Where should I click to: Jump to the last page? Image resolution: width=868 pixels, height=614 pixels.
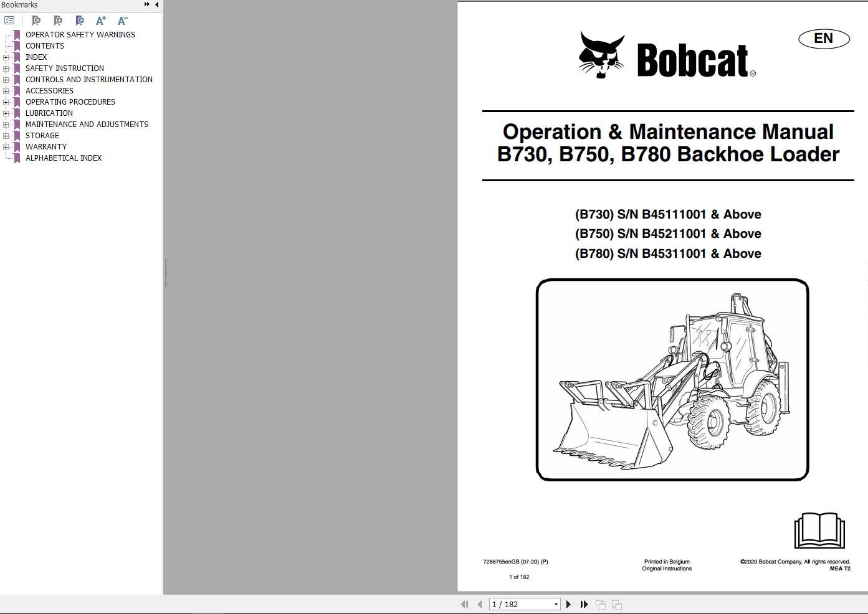click(x=584, y=604)
